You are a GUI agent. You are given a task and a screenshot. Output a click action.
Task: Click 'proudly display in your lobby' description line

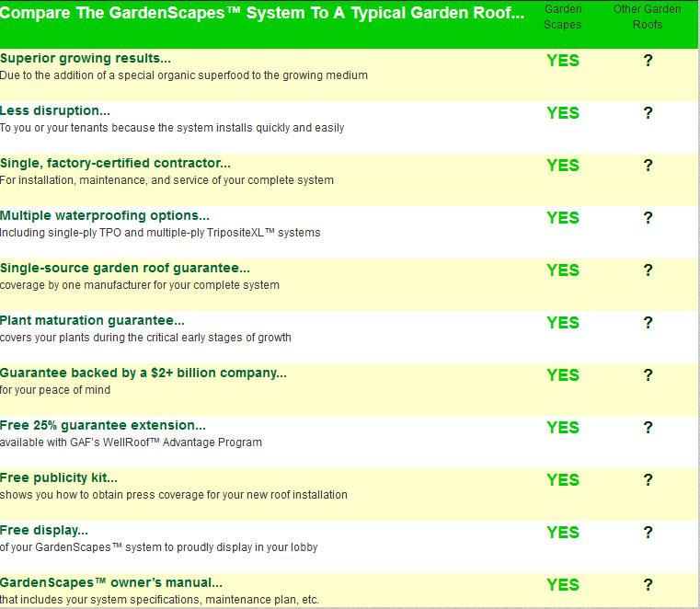[x=158, y=547]
